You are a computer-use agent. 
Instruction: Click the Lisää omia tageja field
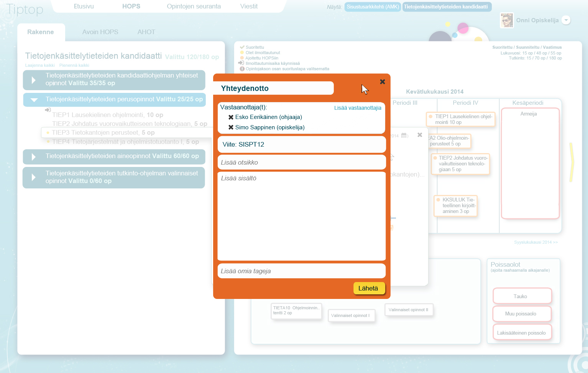(x=301, y=271)
